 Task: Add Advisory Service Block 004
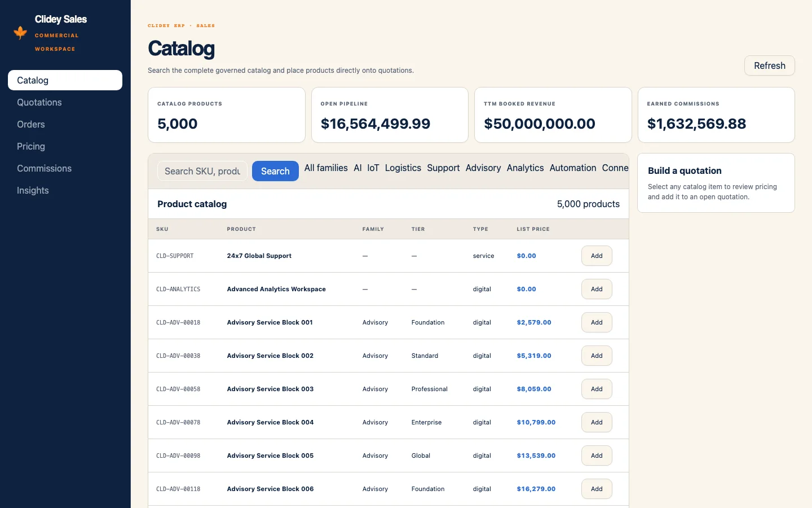pos(597,422)
